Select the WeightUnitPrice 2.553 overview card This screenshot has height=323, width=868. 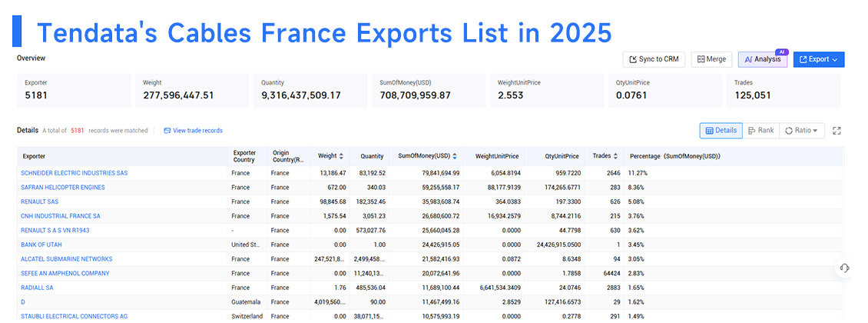[547, 90]
